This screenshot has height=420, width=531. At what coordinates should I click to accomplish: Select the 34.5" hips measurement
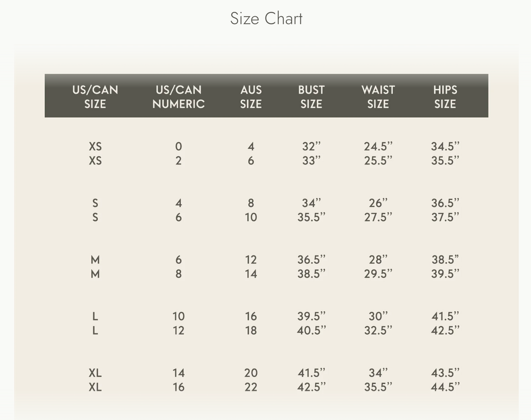click(x=445, y=146)
